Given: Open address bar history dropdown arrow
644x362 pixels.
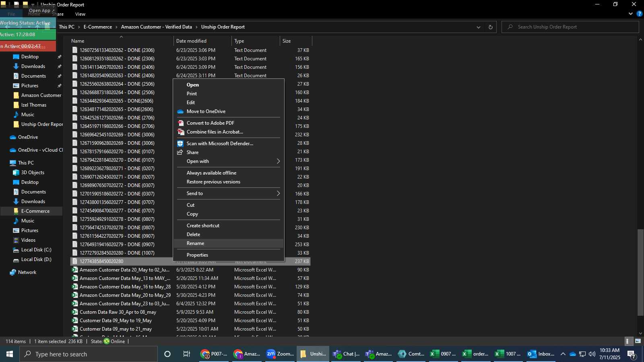Looking at the screenshot, I should [478, 27].
